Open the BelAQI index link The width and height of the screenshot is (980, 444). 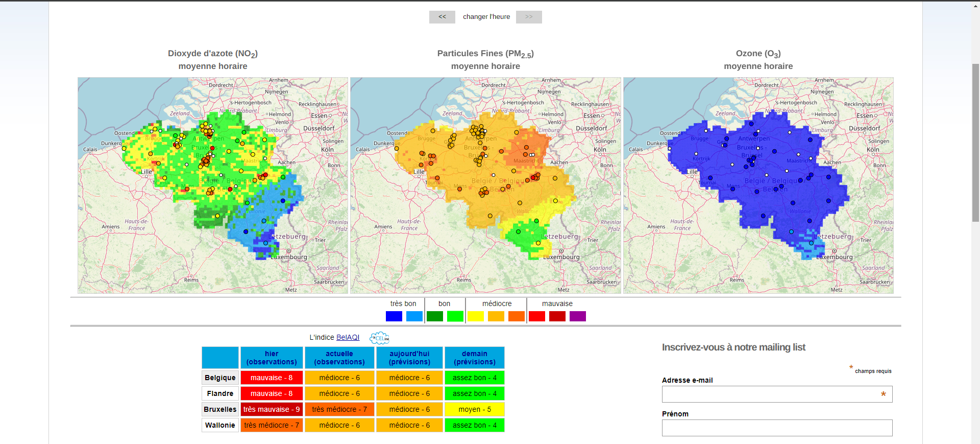click(348, 337)
